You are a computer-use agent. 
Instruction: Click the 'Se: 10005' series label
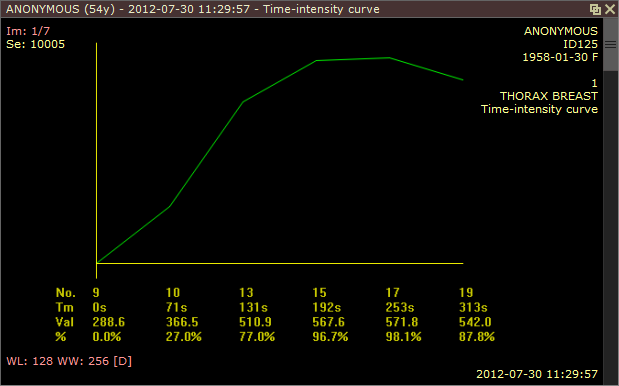coord(36,44)
